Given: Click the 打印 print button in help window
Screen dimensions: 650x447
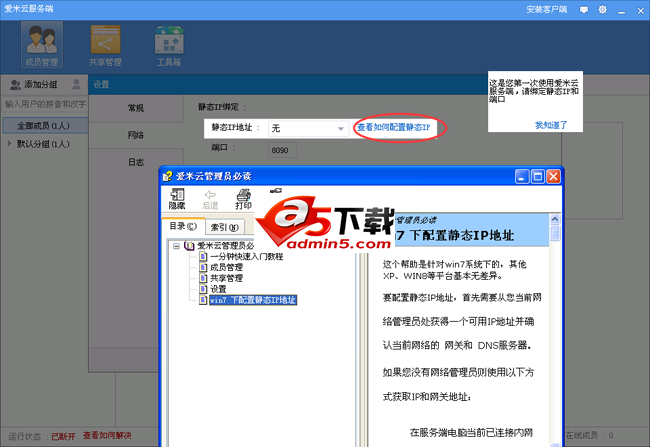Looking at the screenshot, I should click(243, 199).
